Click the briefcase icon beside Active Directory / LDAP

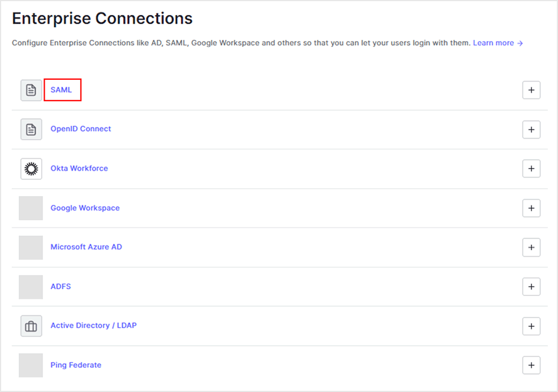tap(31, 326)
